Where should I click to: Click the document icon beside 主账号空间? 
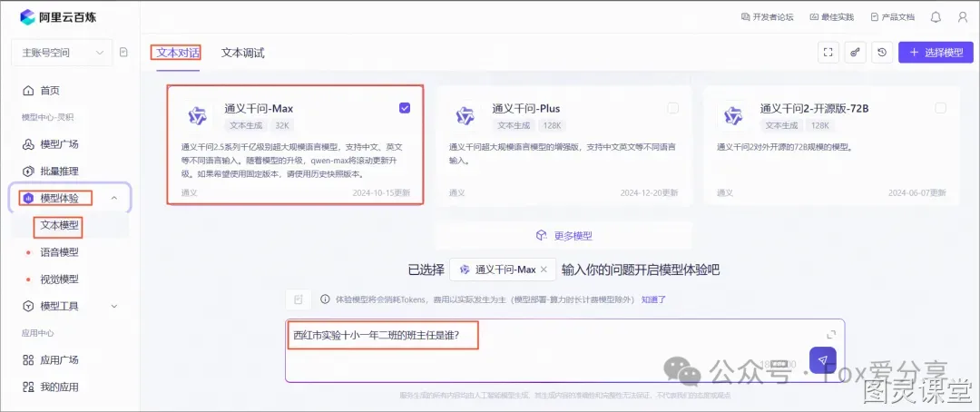(123, 53)
